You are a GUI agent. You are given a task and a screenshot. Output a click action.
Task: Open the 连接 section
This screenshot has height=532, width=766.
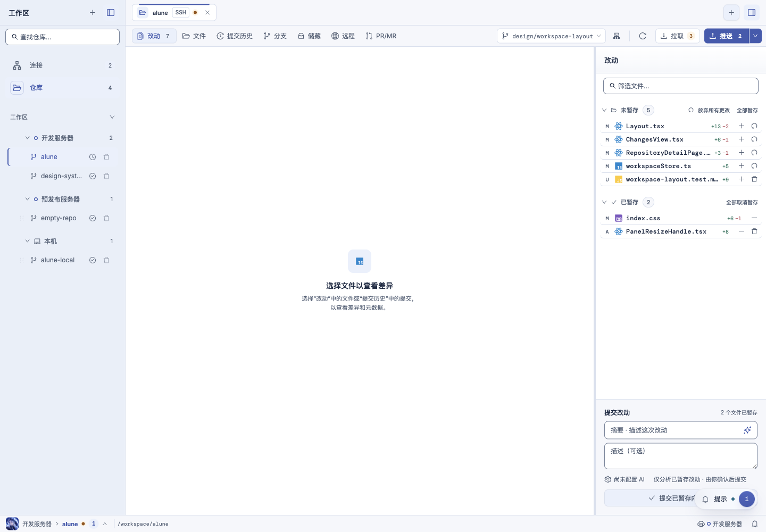63,65
